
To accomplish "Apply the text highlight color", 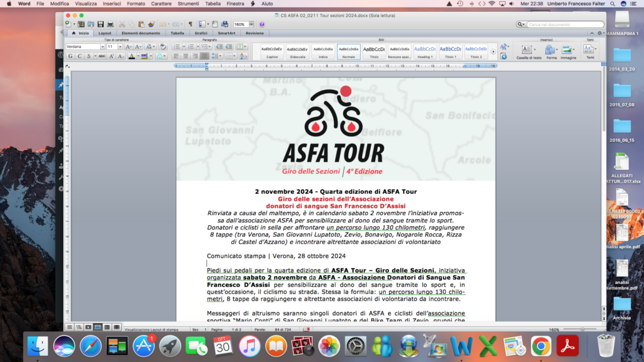I will [x=144, y=56].
